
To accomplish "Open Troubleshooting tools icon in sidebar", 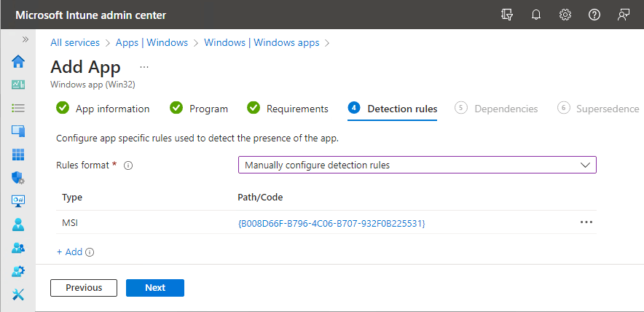I will (x=18, y=295).
